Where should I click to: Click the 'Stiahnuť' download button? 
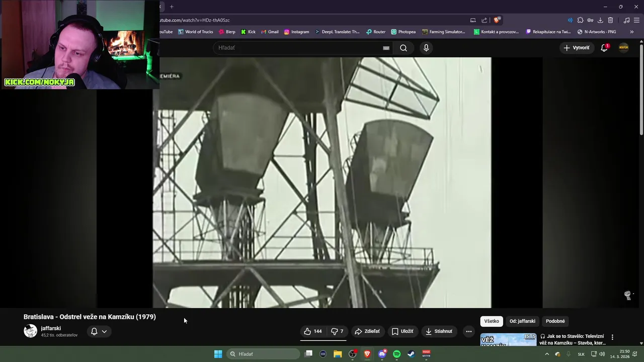pyautogui.click(x=439, y=331)
